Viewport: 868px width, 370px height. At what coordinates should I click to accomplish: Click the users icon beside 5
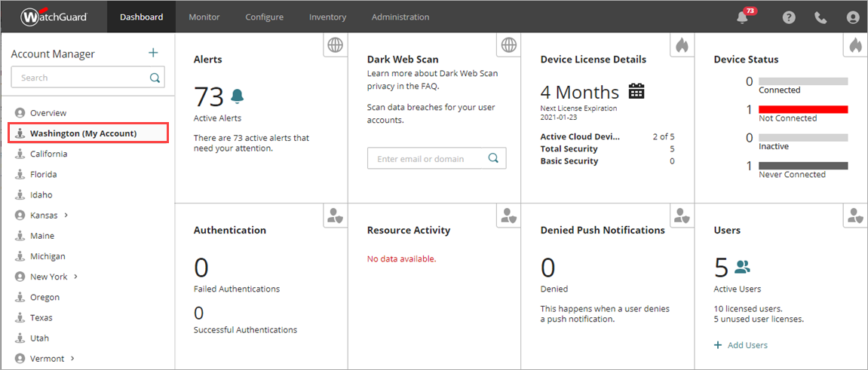[742, 267]
